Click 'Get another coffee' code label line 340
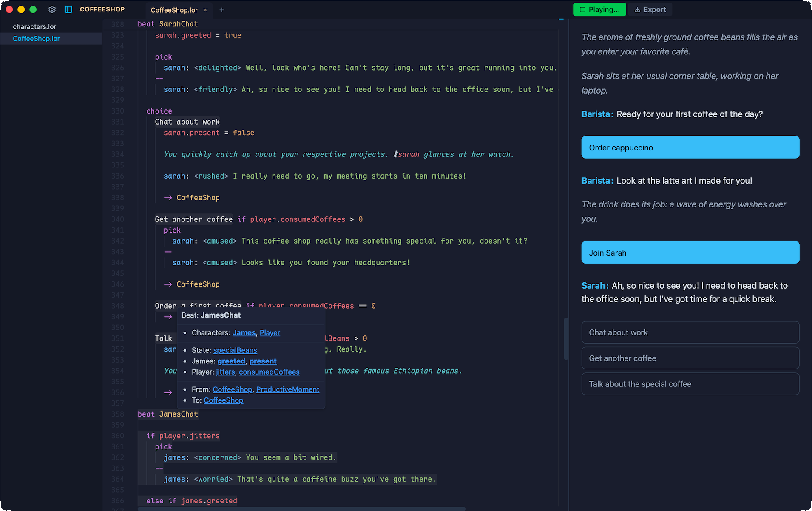Viewport: 812px width, 511px height. 193,219
